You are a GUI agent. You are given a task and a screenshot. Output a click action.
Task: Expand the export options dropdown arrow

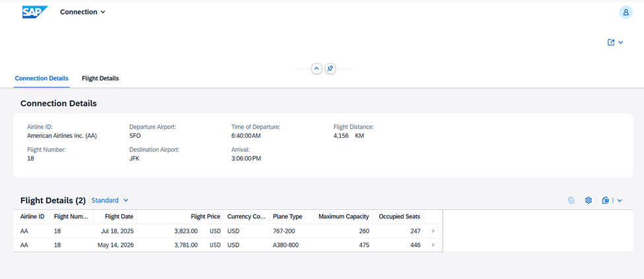click(620, 201)
